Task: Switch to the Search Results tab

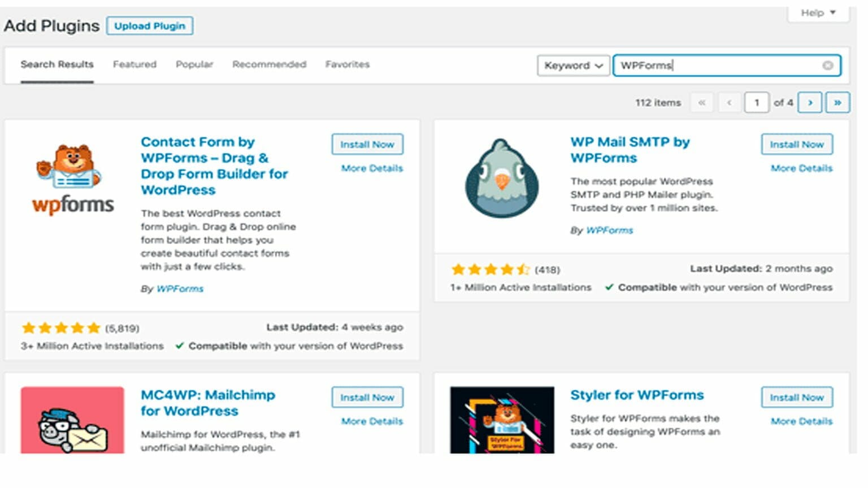Action: [57, 64]
